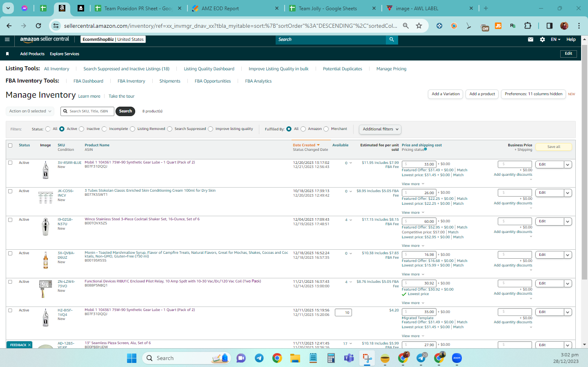
Task: Click the Seller Central search magnifier button
Action: coord(392,40)
